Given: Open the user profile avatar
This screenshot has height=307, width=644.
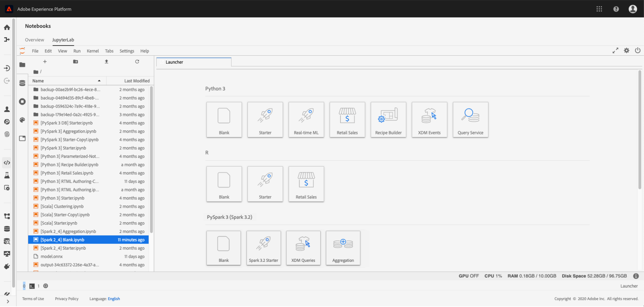Looking at the screenshot, I should point(633,9).
